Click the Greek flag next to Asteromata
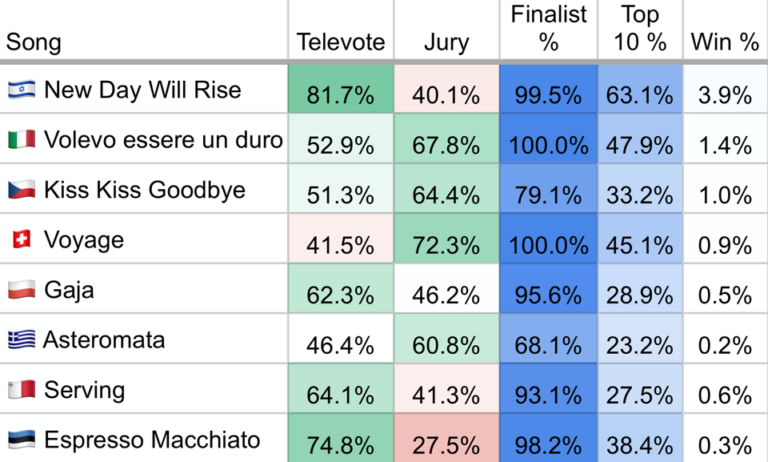This screenshot has height=462, width=768. click(22, 340)
